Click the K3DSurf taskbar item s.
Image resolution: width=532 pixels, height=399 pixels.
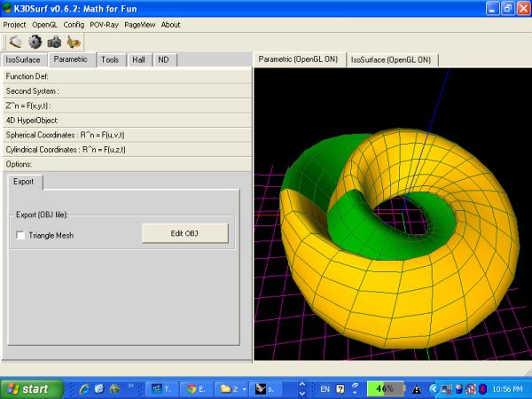[265, 389]
